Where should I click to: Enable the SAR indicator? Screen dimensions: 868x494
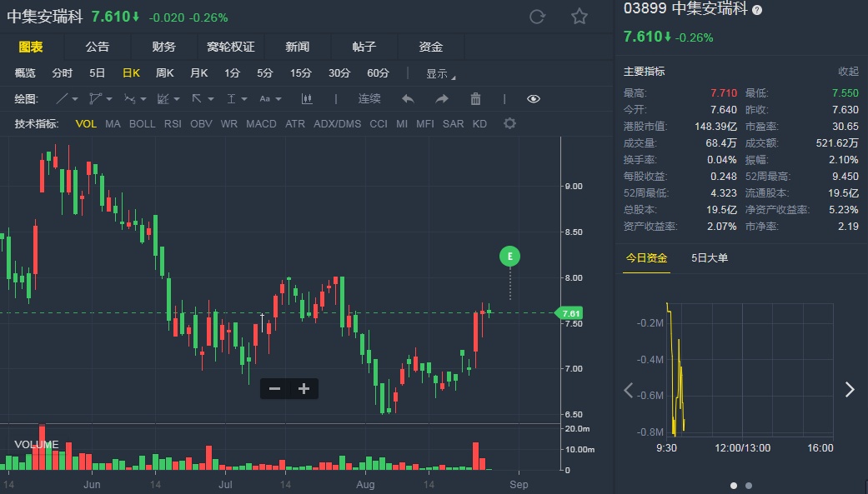point(453,124)
